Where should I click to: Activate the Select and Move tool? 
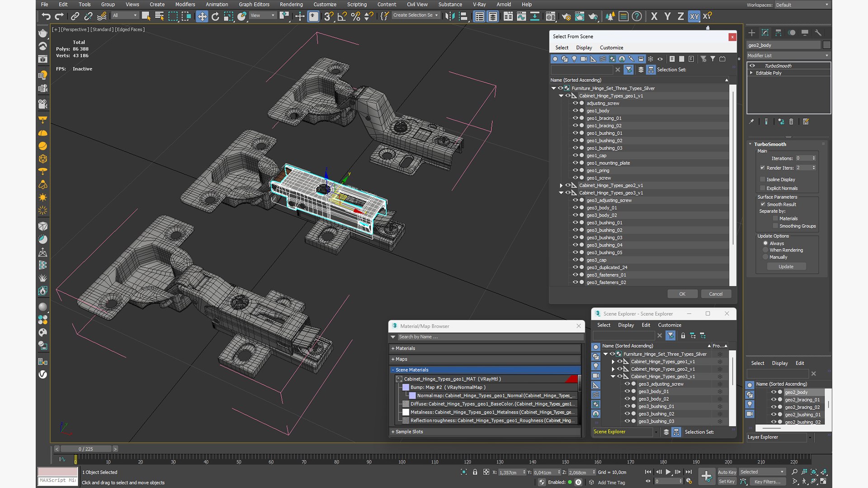pos(202,16)
